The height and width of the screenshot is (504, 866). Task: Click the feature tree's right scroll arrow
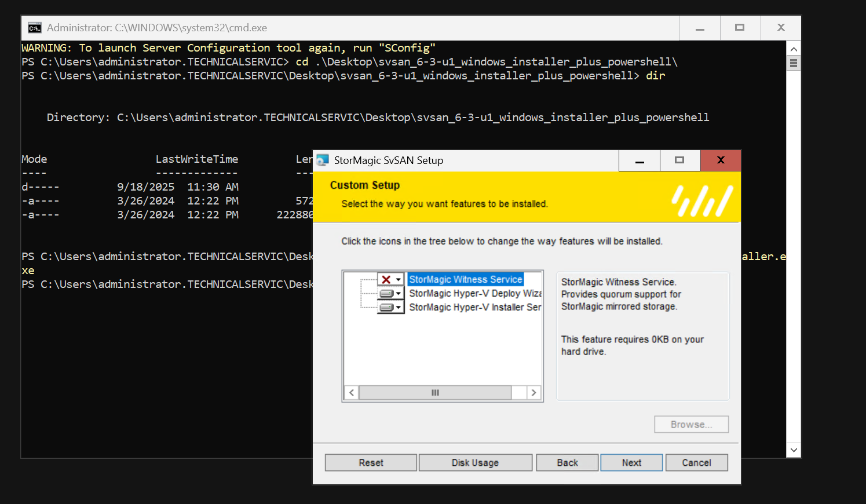pos(534,393)
